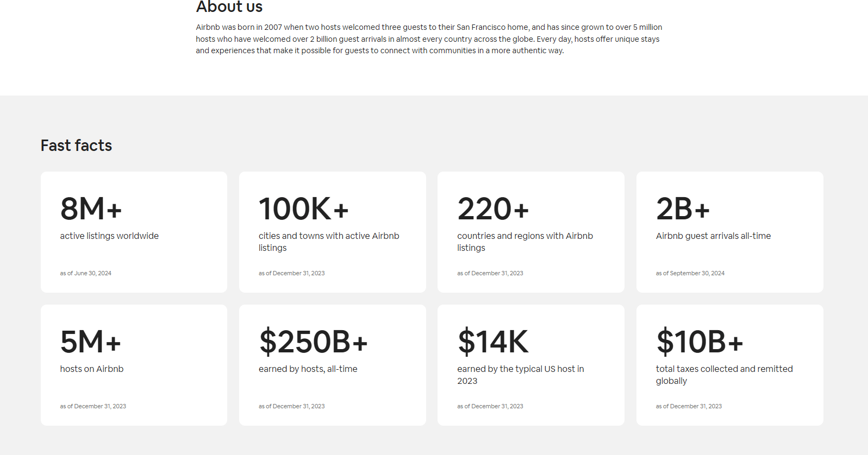Click the "as of June 30, 2024" date
This screenshot has width=868, height=455.
85,273
